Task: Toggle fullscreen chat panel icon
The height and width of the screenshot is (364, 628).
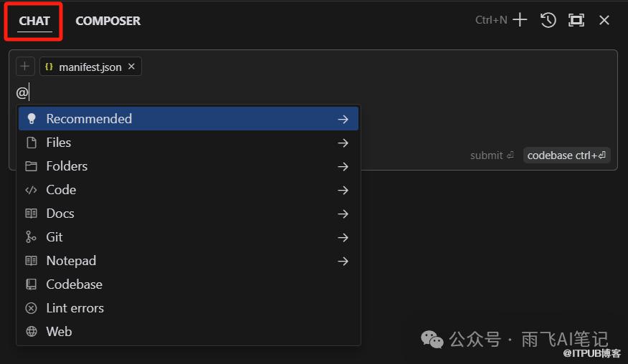Action: [576, 20]
